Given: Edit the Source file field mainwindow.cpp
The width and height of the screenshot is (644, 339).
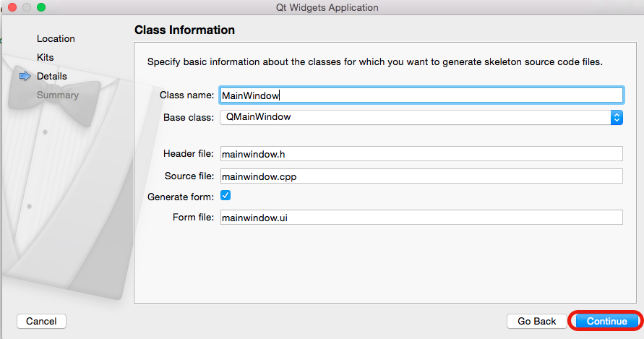Looking at the screenshot, I should [x=421, y=176].
